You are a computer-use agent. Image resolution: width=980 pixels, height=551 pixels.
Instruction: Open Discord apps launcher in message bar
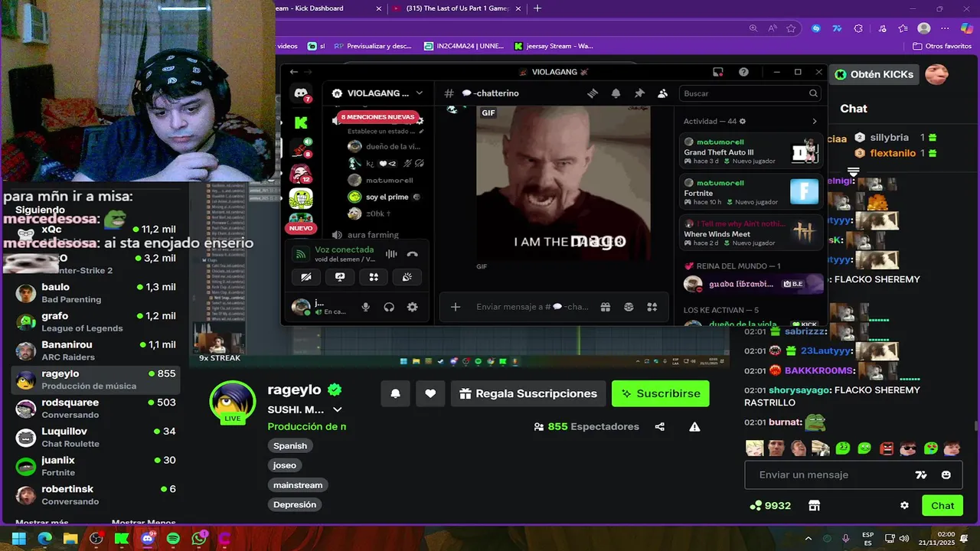coord(652,307)
